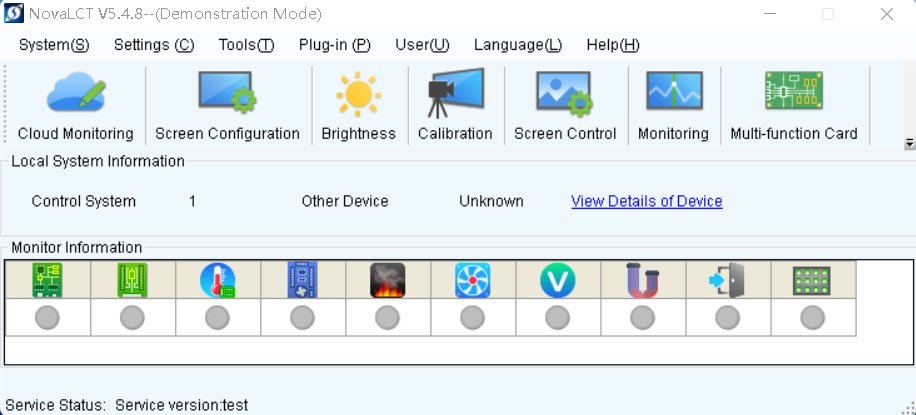Click status circle under smoke icon
Screen dimensions: 916x415
[387, 318]
